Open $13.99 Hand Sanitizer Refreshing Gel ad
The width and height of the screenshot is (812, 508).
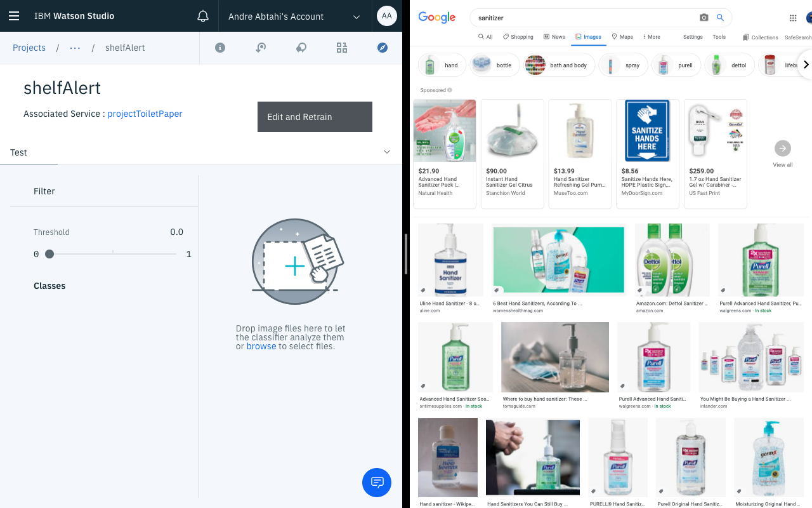(580, 154)
